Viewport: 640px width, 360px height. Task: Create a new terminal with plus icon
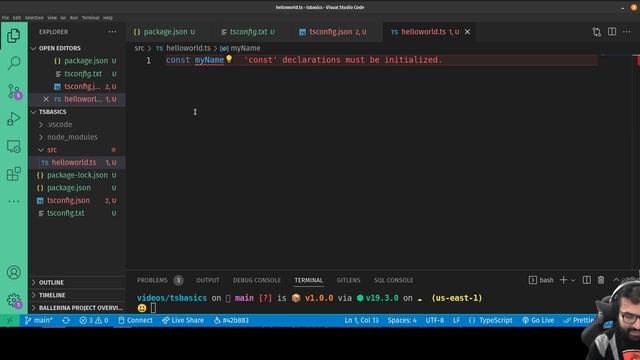[563, 280]
